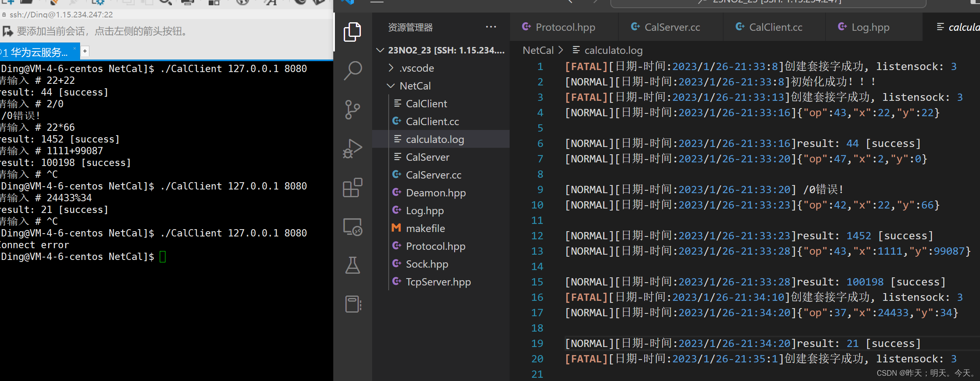Viewport: 980px width, 381px height.
Task: Click 'result: 100198 [success]' log line in editor
Action: (x=755, y=282)
